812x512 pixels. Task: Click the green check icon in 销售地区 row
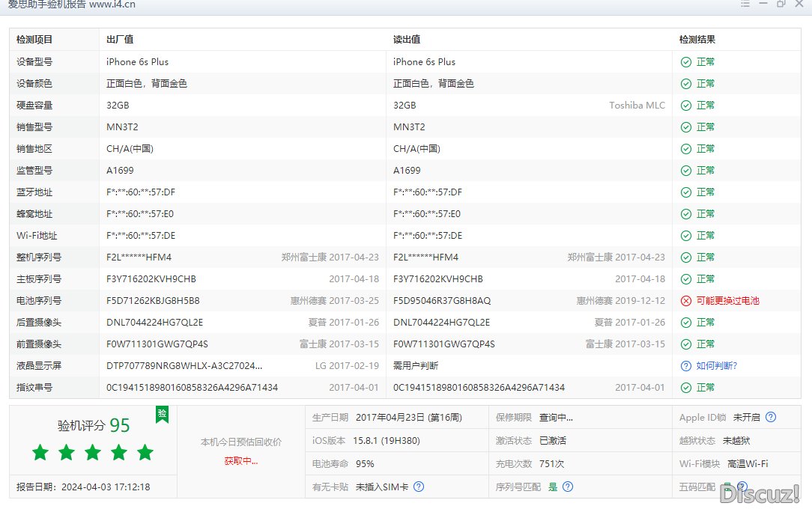685,149
